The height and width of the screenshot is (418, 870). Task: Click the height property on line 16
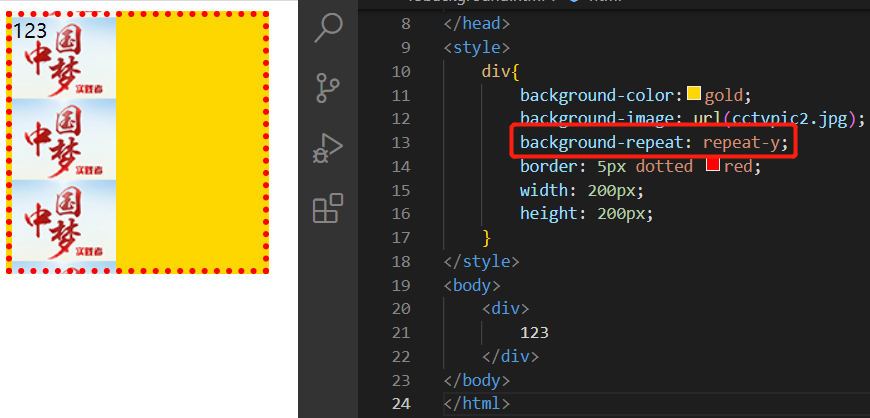[x=547, y=214]
